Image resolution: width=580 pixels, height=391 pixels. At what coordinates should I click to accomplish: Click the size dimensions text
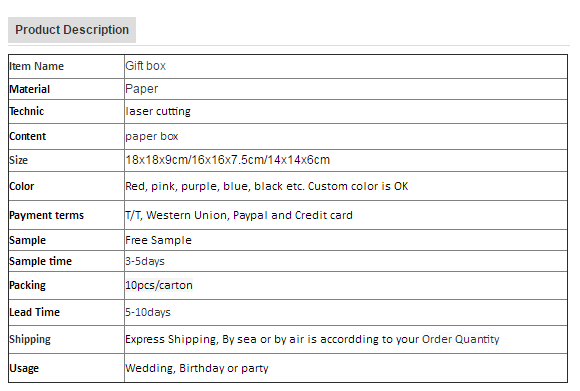227,160
